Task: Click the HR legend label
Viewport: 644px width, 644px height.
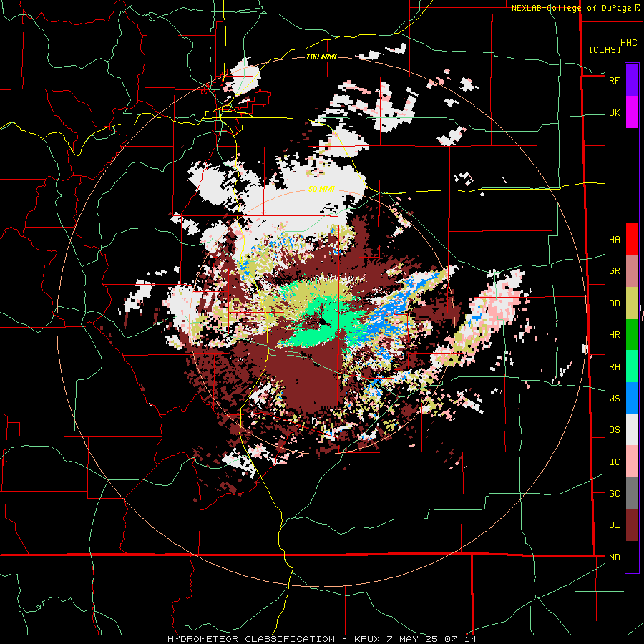Action: pos(614,335)
